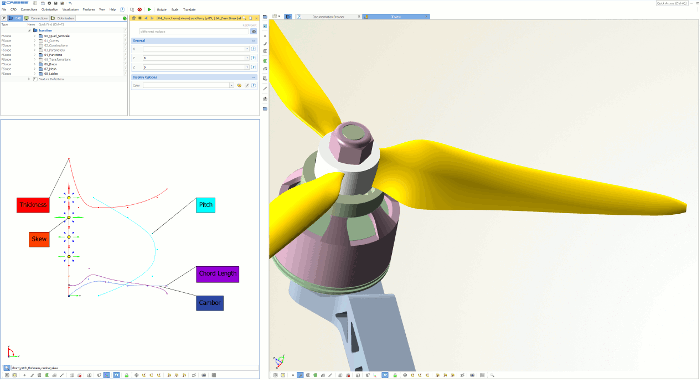Viewport: 700px width, 380px height.
Task: Expand the Feature Definitions tree node
Action: 29,79
